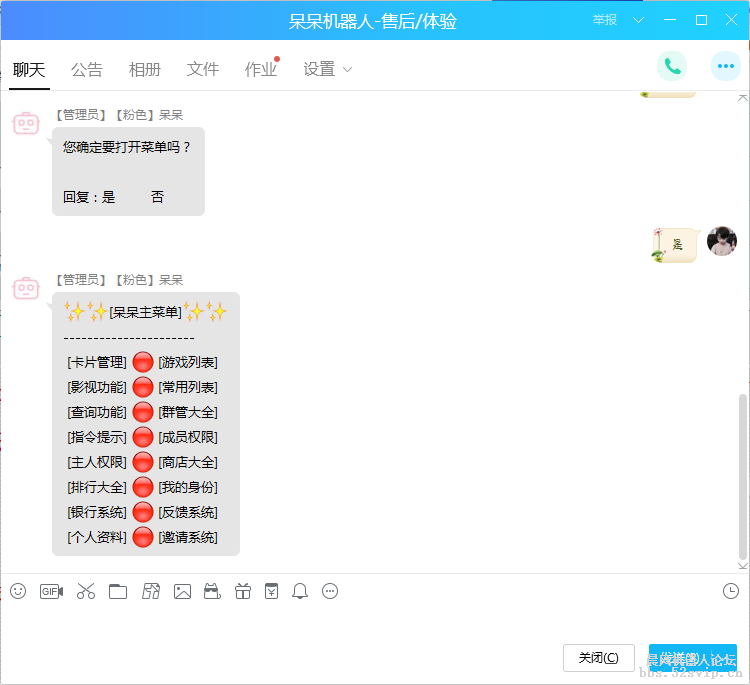Viewport: 750px width, 685px height.
Task: Switch to the 文件 tab
Action: (x=203, y=69)
